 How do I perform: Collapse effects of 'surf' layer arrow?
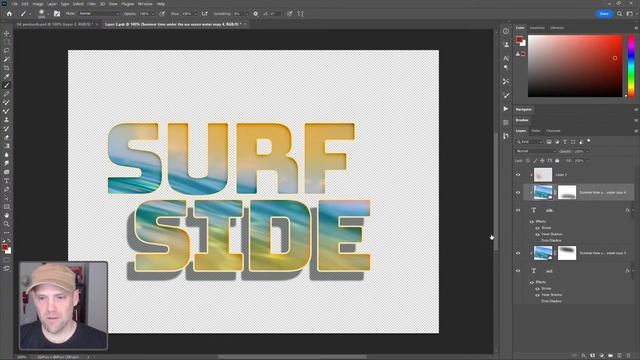tap(633, 271)
